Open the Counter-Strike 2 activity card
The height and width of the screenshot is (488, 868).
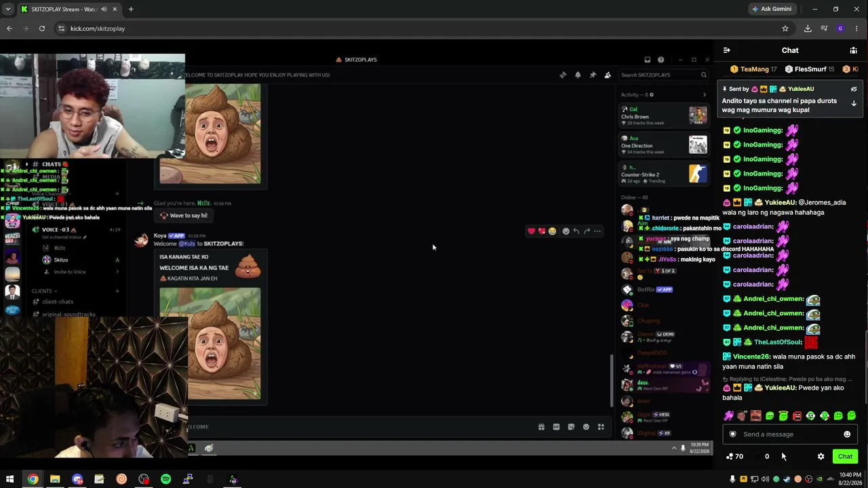664,174
